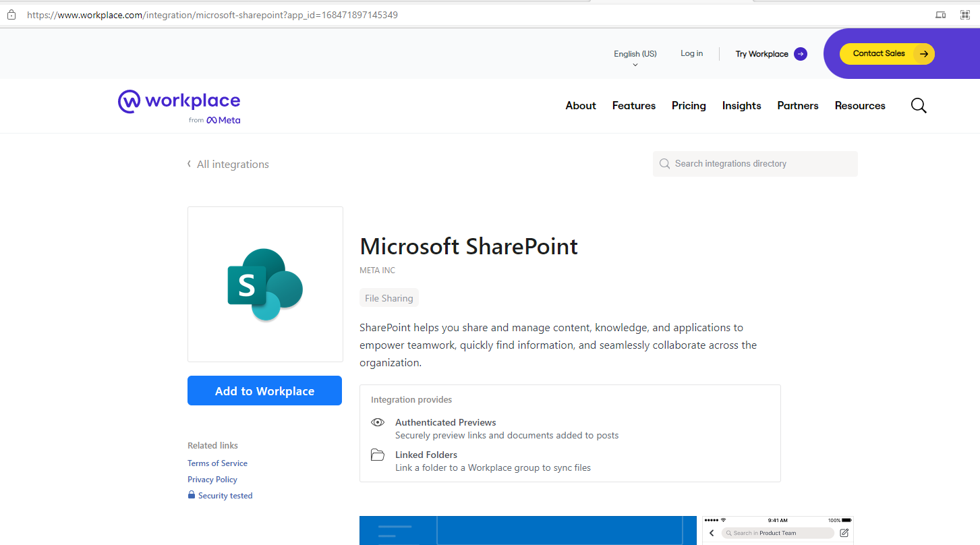Click the META INC developer label
This screenshot has width=980, height=545.
(x=378, y=270)
